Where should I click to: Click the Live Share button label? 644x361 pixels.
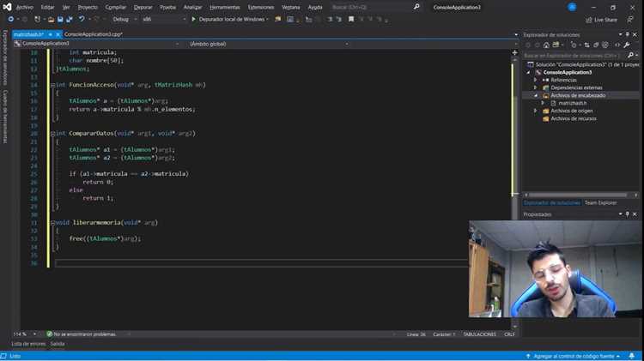605,20
